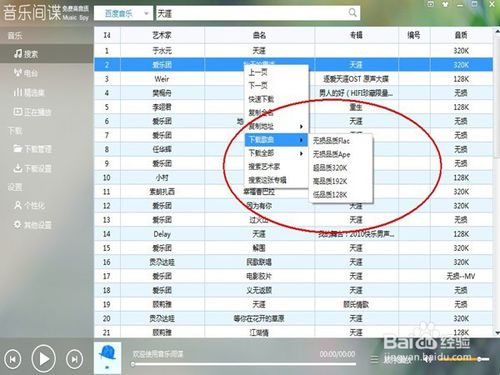Select song '等你在花开的草原' in row 20
Image resolution: width=500 pixels, height=375 pixels.
259,318
